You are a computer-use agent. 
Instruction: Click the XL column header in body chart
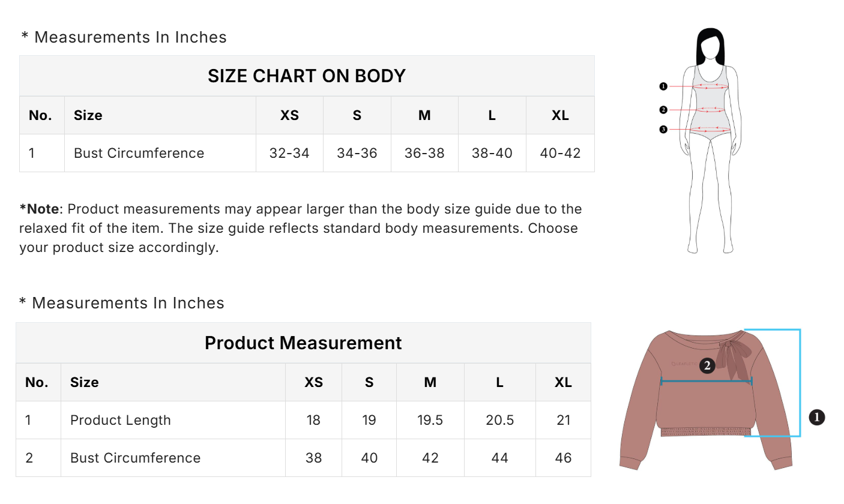pos(560,115)
